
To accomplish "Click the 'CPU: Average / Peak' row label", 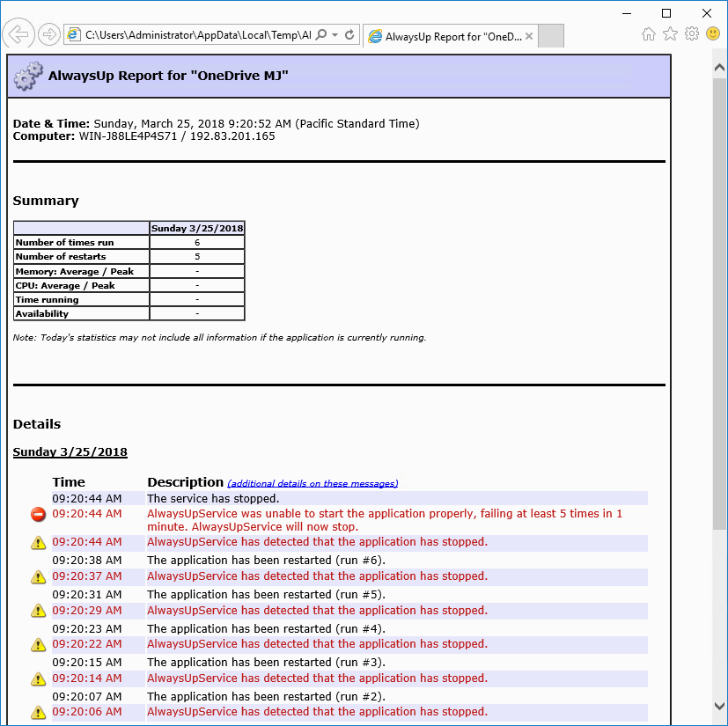I will [x=65, y=285].
